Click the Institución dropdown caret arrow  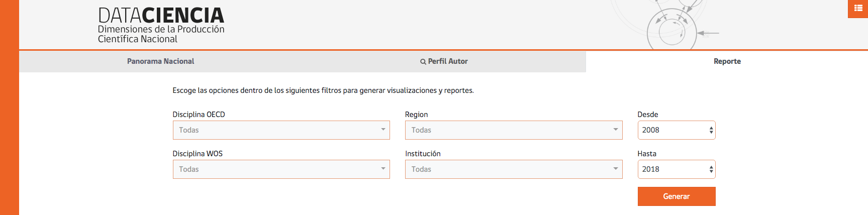click(615, 169)
